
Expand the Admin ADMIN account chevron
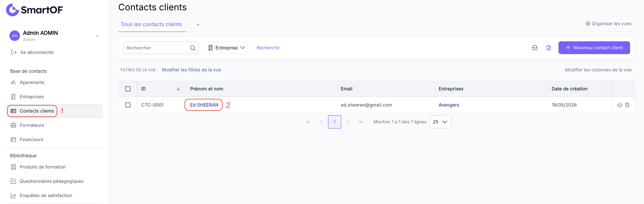(98, 36)
